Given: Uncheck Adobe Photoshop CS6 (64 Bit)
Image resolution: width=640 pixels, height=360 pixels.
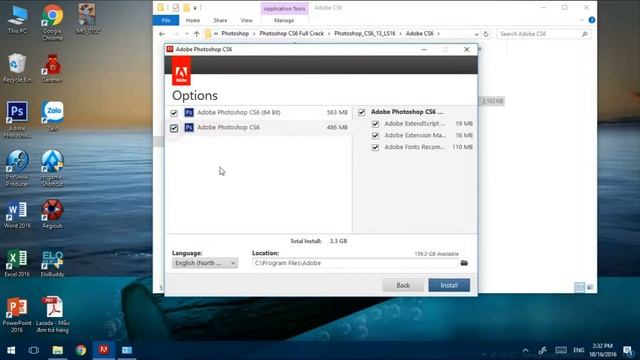Looking at the screenshot, I should click(x=174, y=113).
